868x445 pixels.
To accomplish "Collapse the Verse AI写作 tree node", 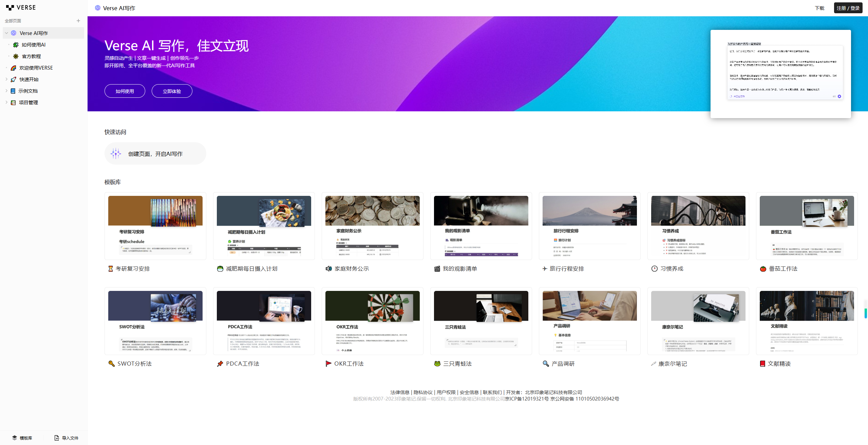I will 6,33.
